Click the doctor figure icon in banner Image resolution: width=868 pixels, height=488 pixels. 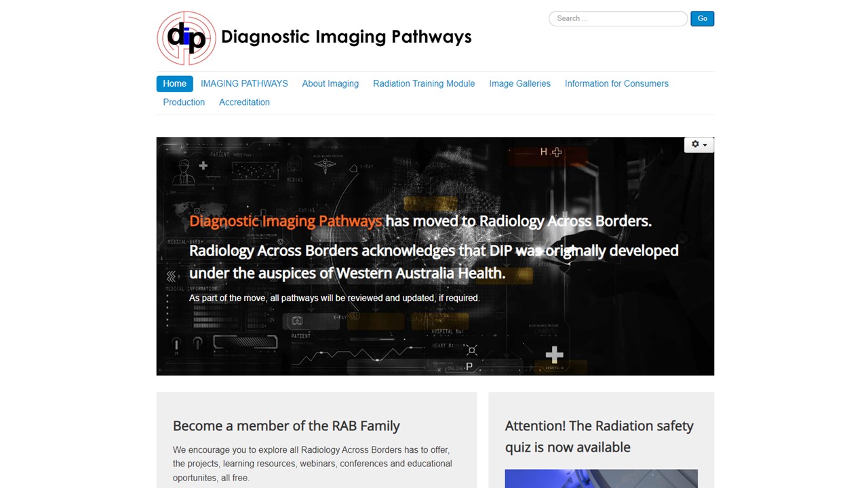(183, 172)
